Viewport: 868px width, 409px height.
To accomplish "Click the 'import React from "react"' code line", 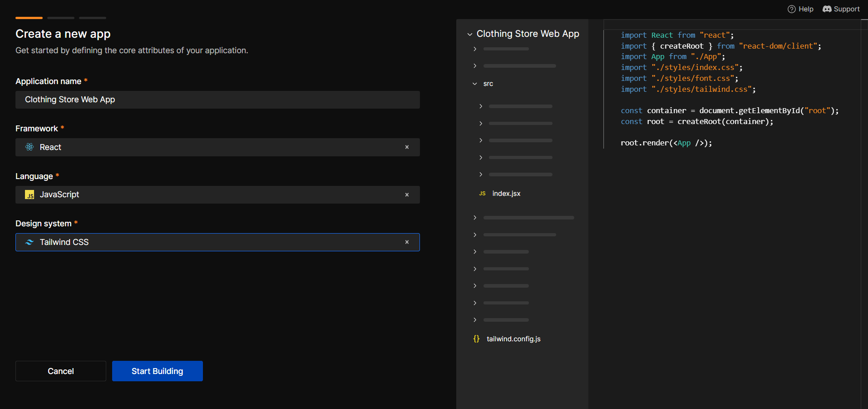I will coord(677,35).
